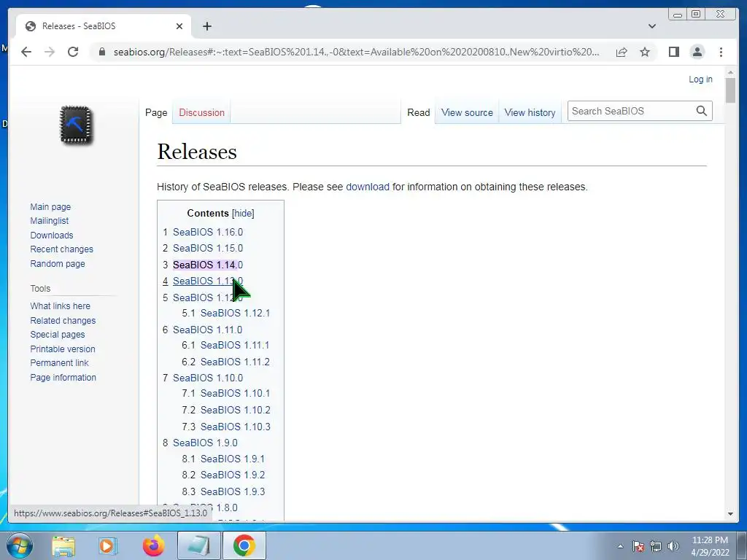Jump to SeaBIOS 1.12.1 subsection
The image size is (747, 560).
point(235,313)
